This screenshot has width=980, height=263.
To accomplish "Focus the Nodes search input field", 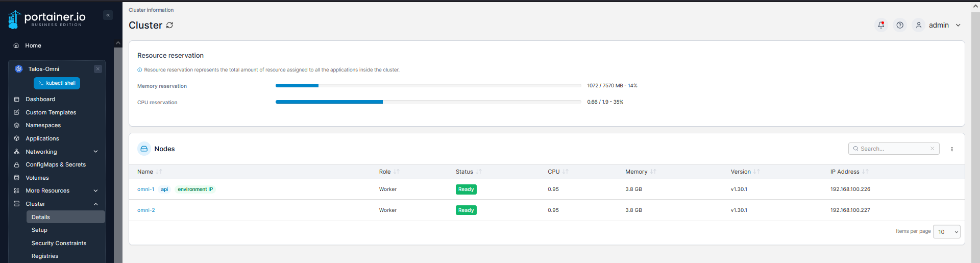I will tap(893, 149).
